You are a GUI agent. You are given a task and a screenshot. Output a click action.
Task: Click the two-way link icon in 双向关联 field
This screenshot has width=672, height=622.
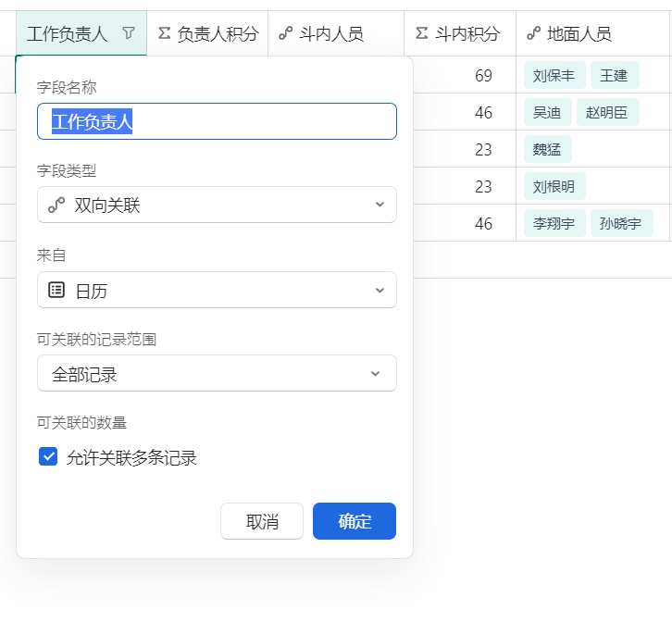click(x=56, y=205)
